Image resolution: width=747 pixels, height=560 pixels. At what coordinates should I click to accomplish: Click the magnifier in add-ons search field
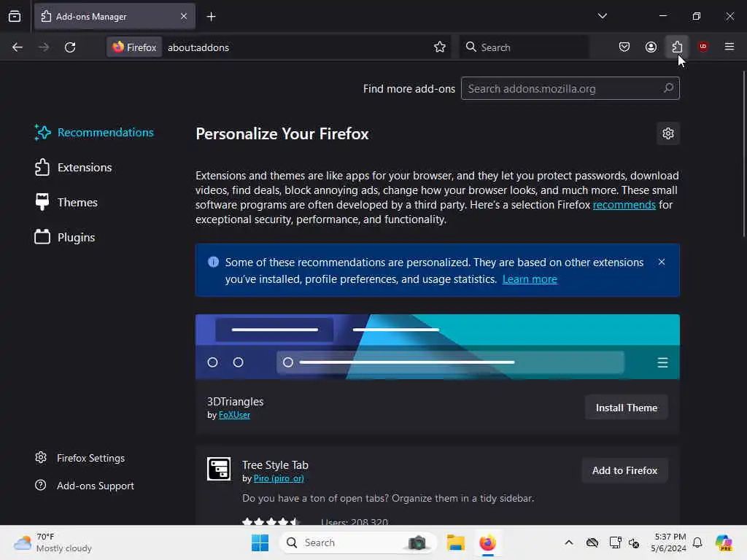point(668,88)
